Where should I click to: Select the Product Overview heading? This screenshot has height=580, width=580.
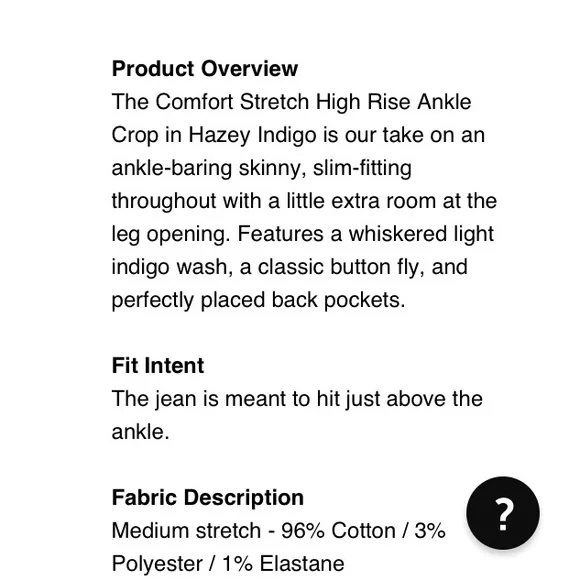pyautogui.click(x=205, y=69)
